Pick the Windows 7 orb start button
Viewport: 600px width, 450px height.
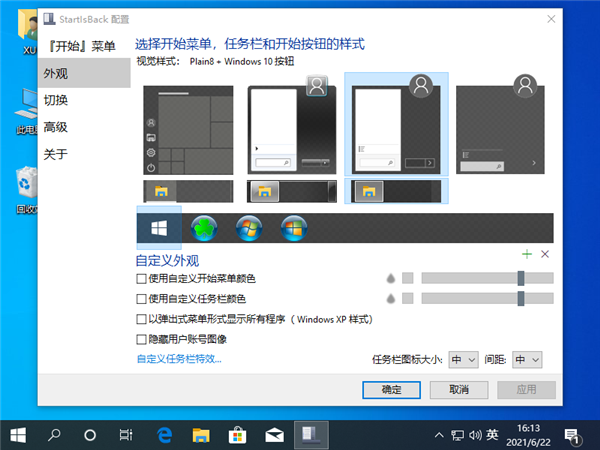pyautogui.click(x=249, y=228)
